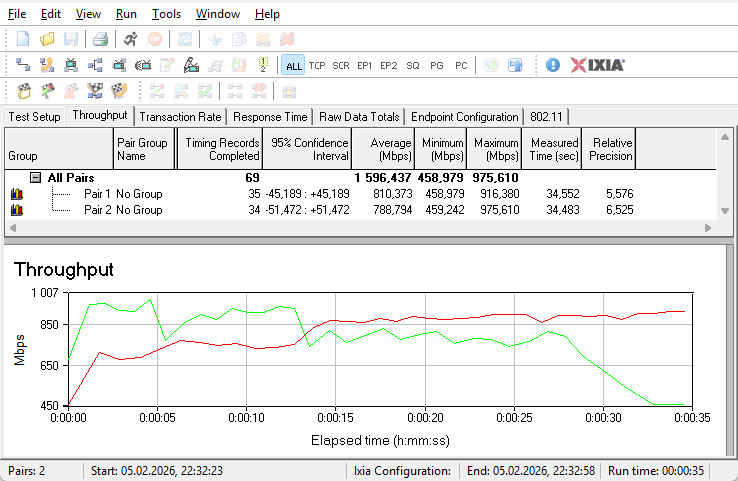Click the running man Run test icon
The height and width of the screenshot is (481, 738).
pos(131,39)
